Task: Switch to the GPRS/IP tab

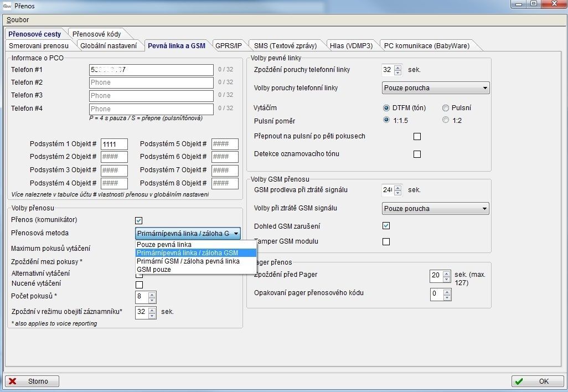Action: (x=228, y=45)
